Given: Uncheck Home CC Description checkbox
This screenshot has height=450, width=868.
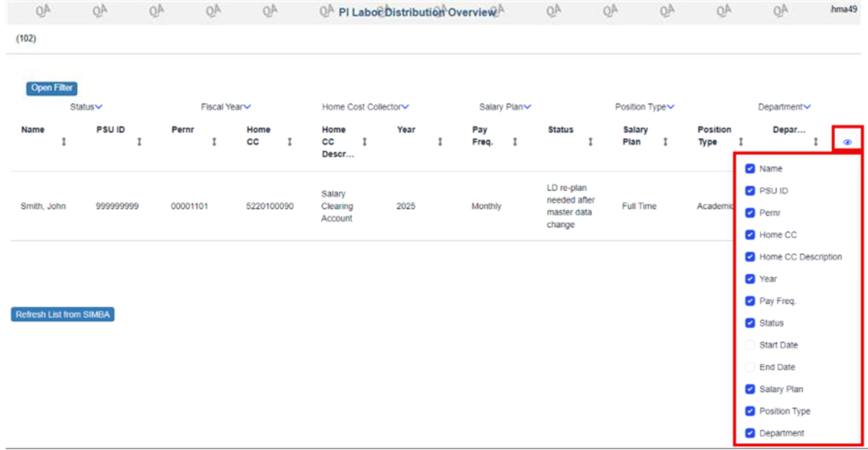Looking at the screenshot, I should 750,257.
